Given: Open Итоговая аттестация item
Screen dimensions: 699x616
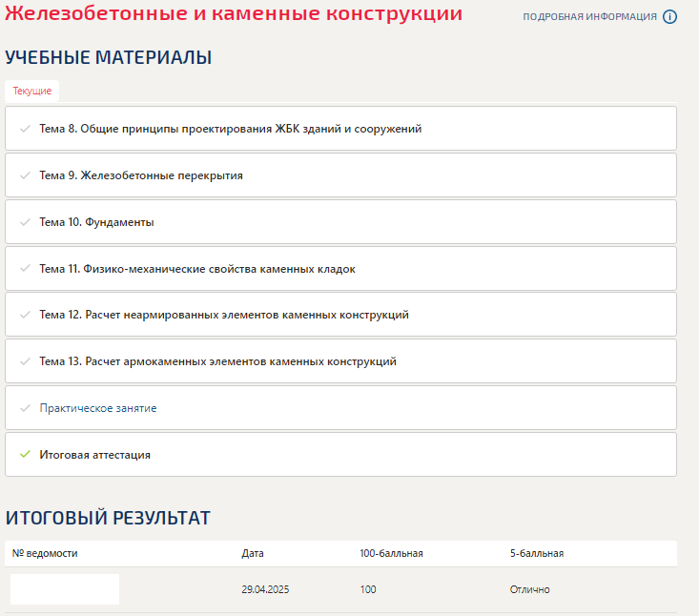Looking at the screenshot, I should [x=340, y=454].
